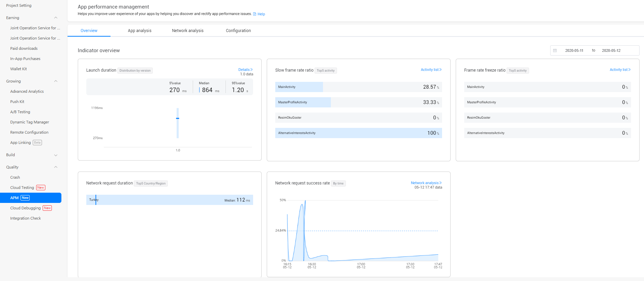
Task: Set the end date 2020-05-12
Action: click(611, 50)
